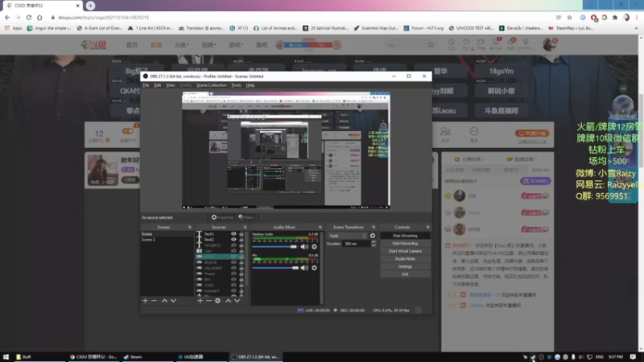Go to Chrome home page icon
This screenshot has height=362, width=644.
click(39, 18)
